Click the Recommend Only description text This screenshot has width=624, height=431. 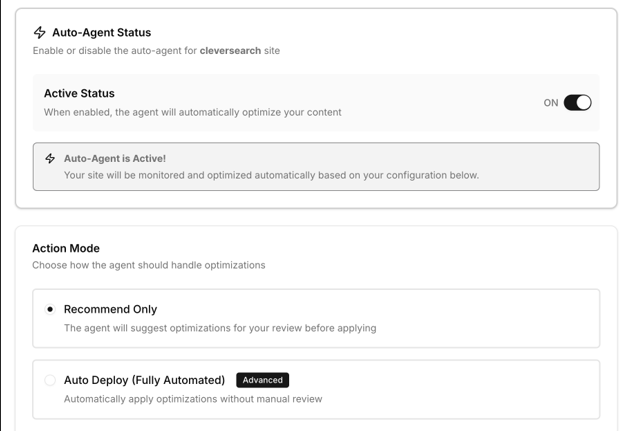220,327
